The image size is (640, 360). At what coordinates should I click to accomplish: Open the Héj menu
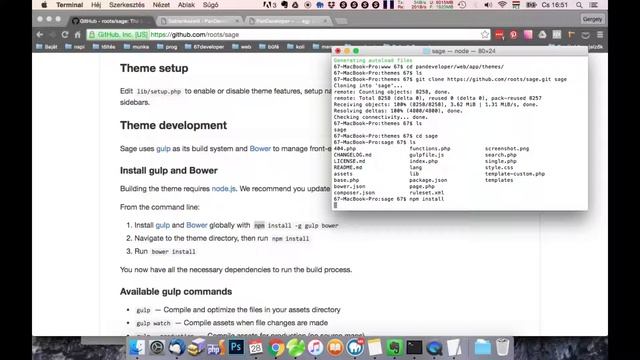point(96,5)
